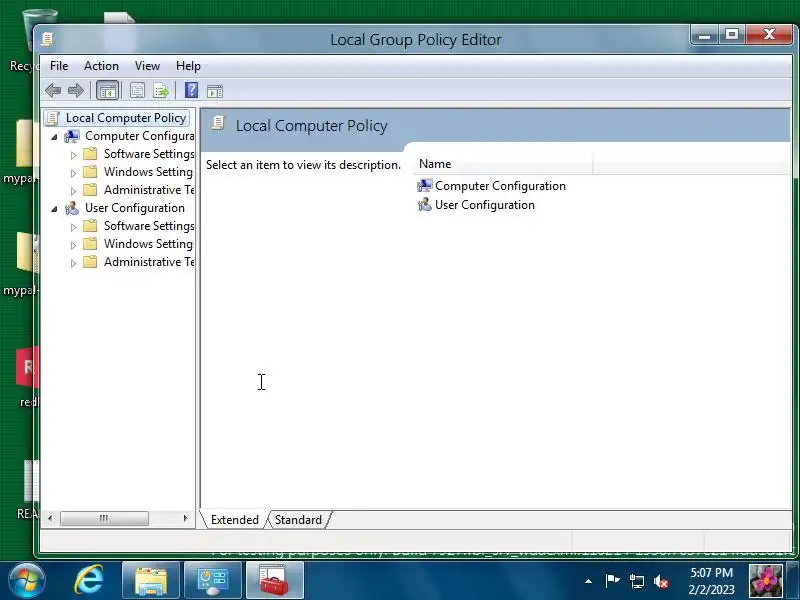Expand Windows Settings under Computer Configuration

73,173
